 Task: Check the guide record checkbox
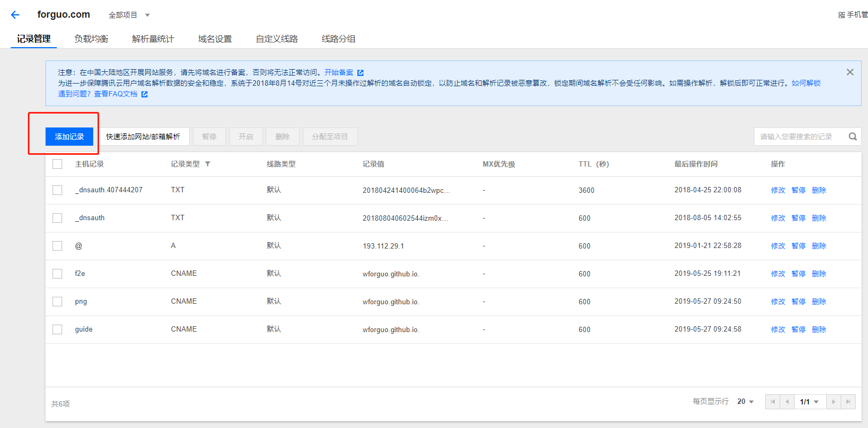57,329
